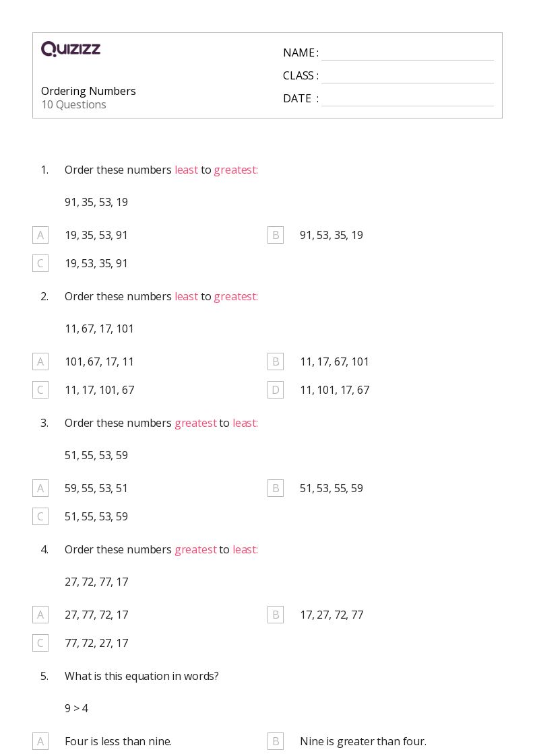Check box A for question 1

[x=40, y=235]
